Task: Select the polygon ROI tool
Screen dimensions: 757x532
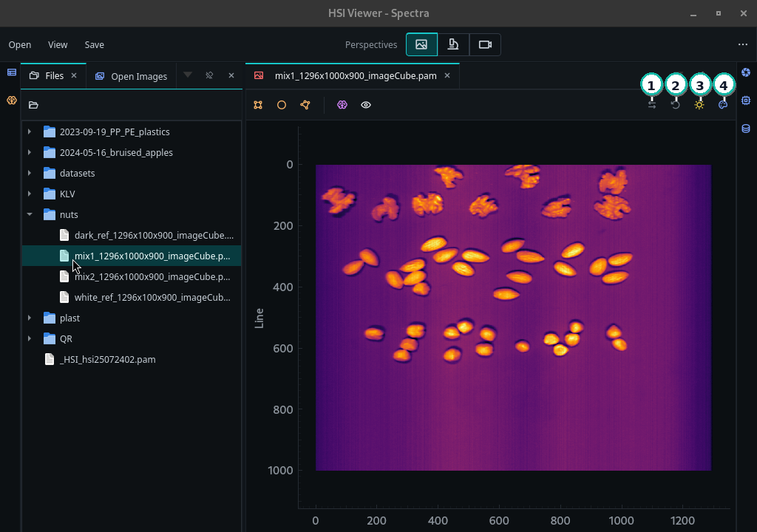Action: click(x=305, y=105)
